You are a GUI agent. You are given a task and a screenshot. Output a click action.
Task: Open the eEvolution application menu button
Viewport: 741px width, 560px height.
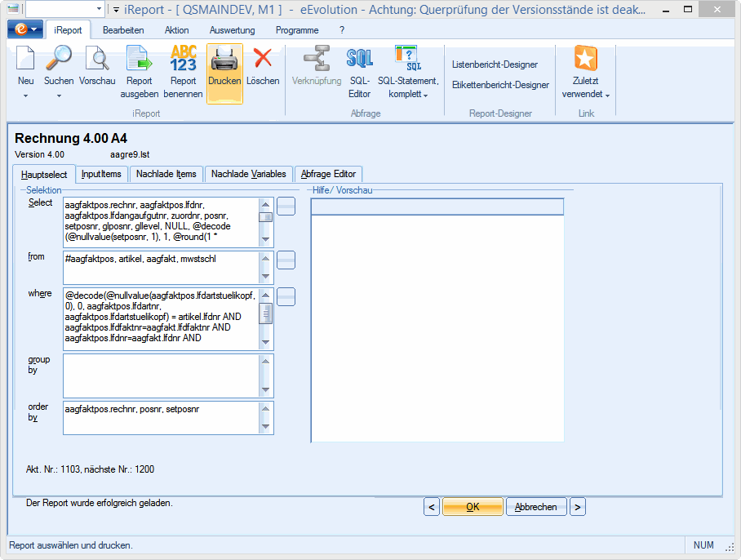[25, 29]
